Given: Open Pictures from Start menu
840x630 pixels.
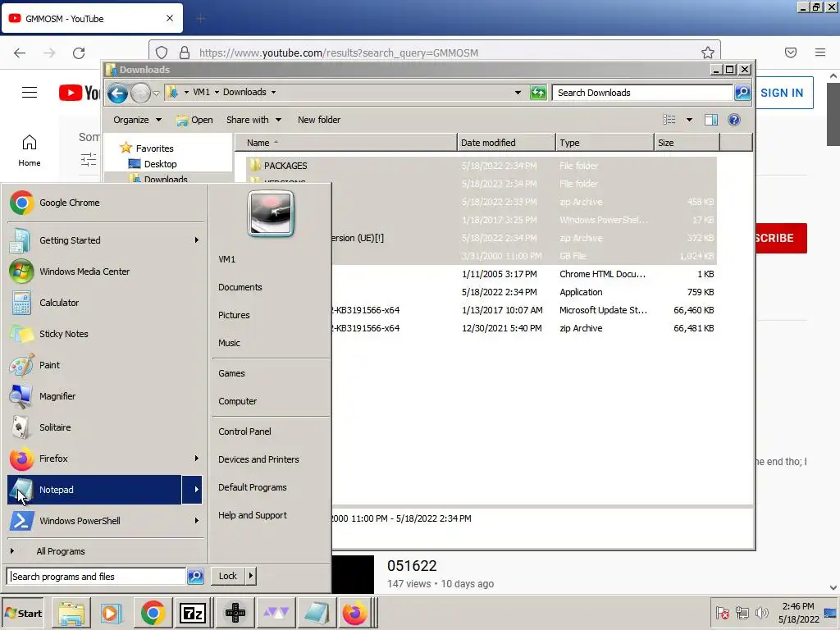Looking at the screenshot, I should point(234,315).
